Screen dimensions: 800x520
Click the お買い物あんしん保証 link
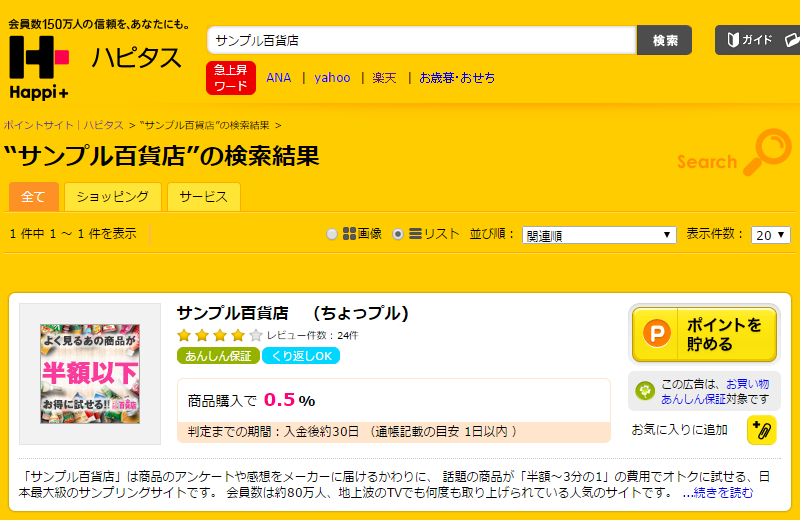[x=715, y=391]
